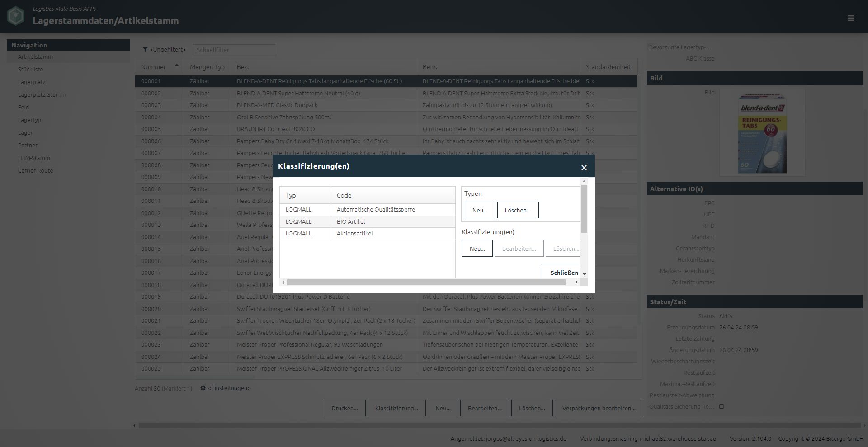The image size is (868, 447).
Task: Select Automatische Qualitätssperre row
Action: point(367,210)
